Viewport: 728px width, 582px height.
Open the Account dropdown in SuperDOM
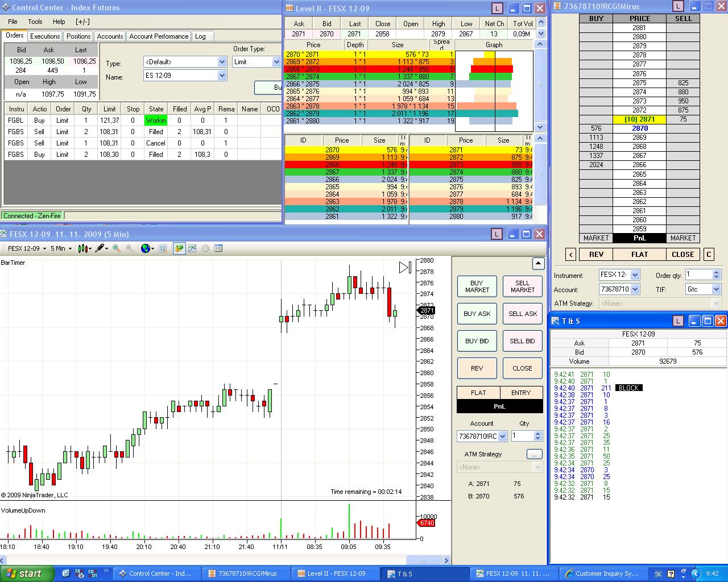(635, 289)
